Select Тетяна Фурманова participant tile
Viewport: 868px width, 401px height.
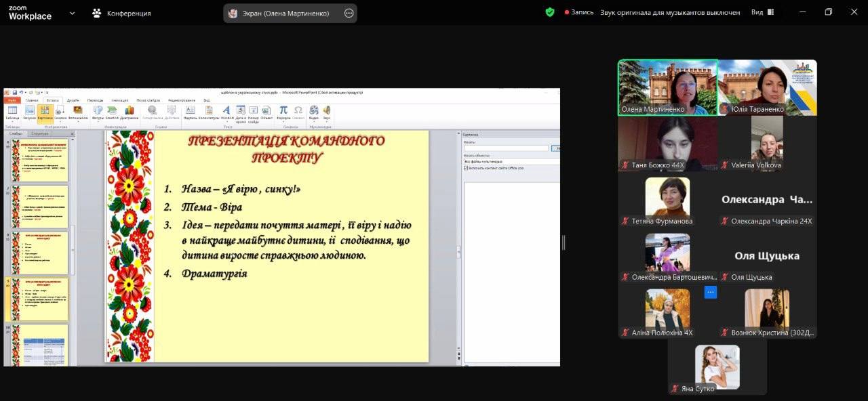click(x=668, y=200)
